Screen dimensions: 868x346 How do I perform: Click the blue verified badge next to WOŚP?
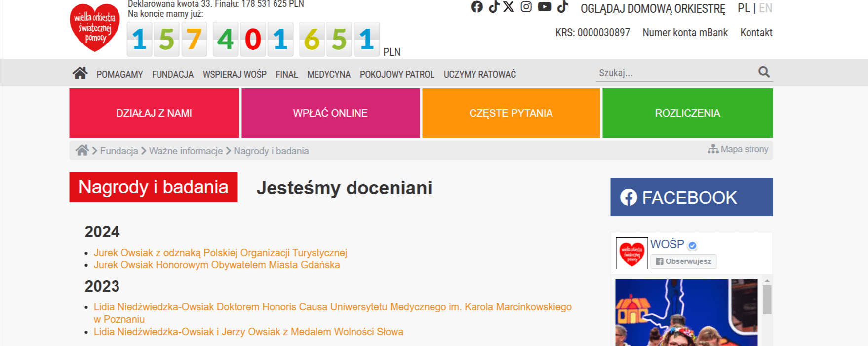coord(692,245)
